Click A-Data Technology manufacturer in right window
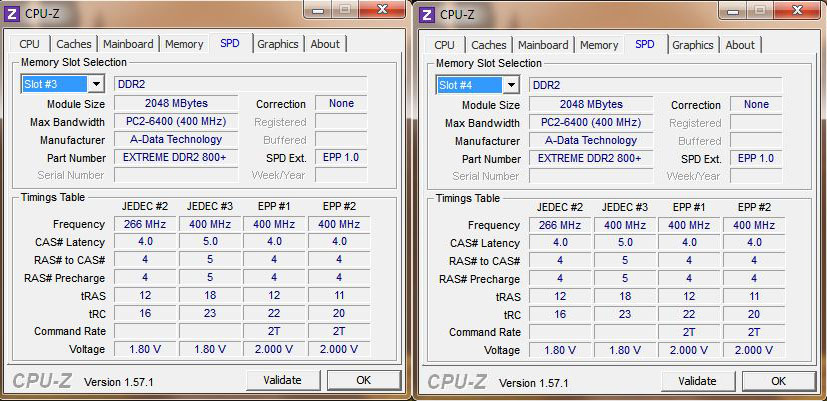 591,140
